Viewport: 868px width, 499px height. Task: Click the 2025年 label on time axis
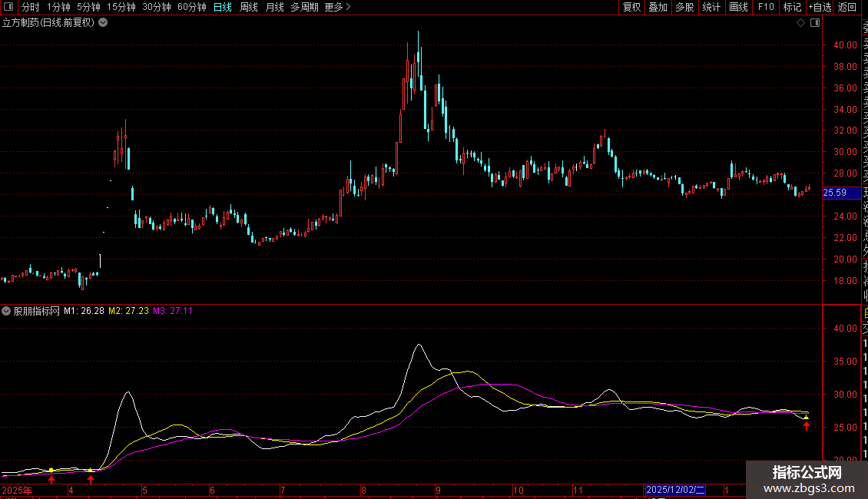17,490
